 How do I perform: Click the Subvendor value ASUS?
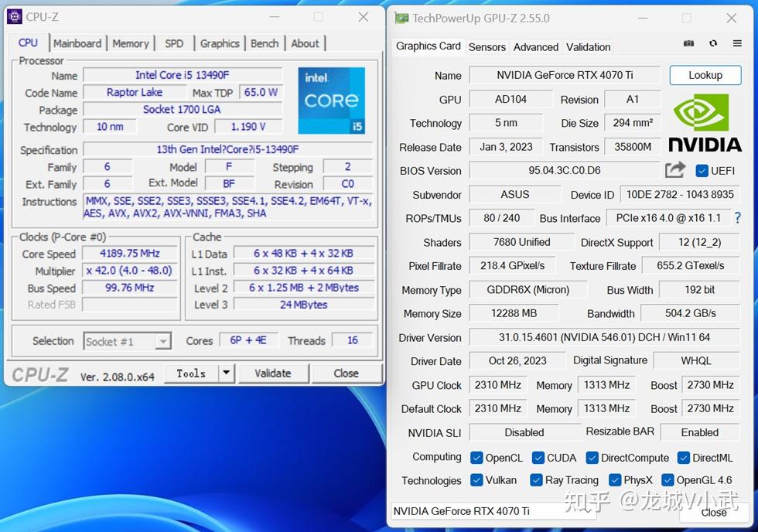pyautogui.click(x=515, y=194)
